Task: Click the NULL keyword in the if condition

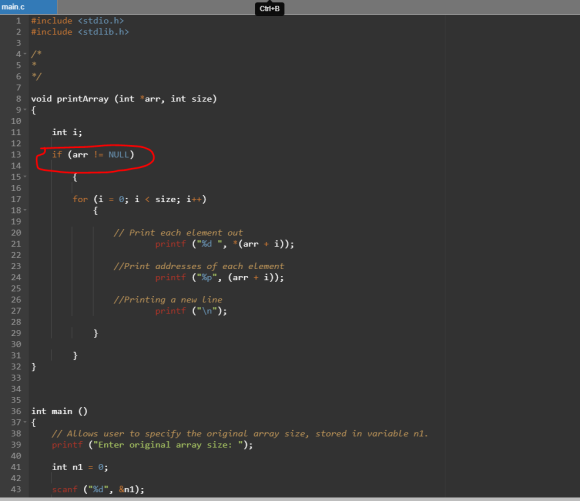Action: coord(119,155)
